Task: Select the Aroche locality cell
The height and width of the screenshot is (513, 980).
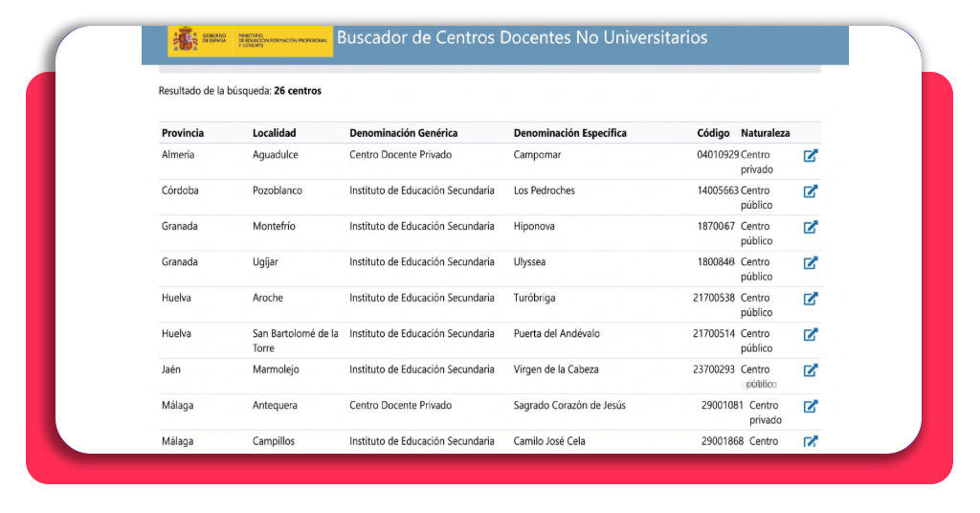Action: click(x=268, y=298)
